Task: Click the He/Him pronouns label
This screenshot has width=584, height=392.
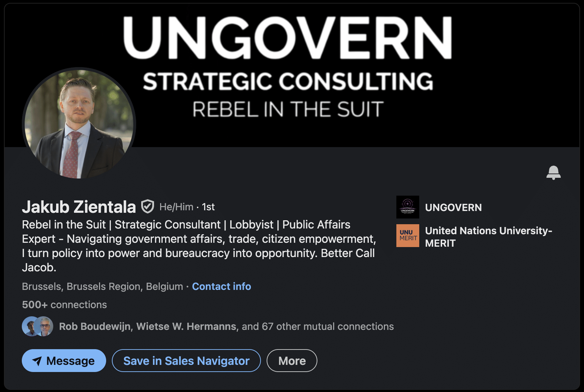Action: [176, 207]
